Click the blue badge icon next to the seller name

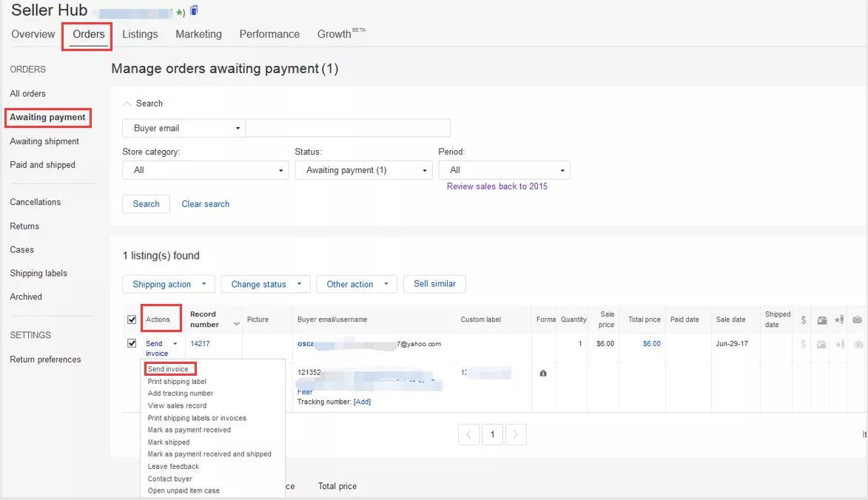click(194, 10)
